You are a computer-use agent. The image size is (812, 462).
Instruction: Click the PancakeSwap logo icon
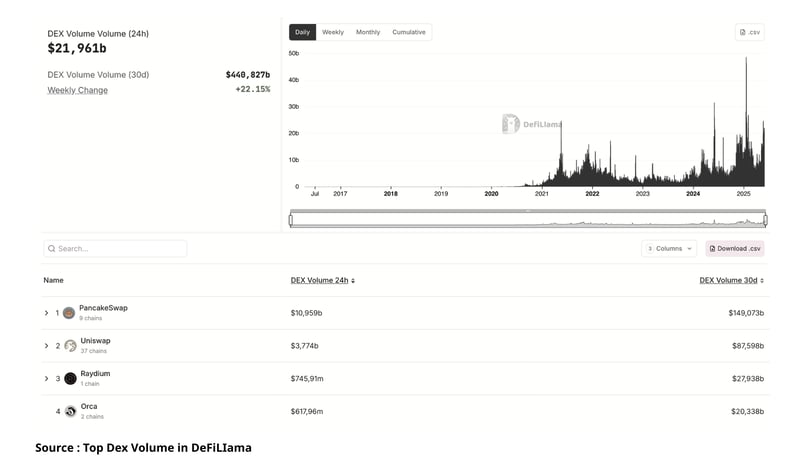coord(69,313)
